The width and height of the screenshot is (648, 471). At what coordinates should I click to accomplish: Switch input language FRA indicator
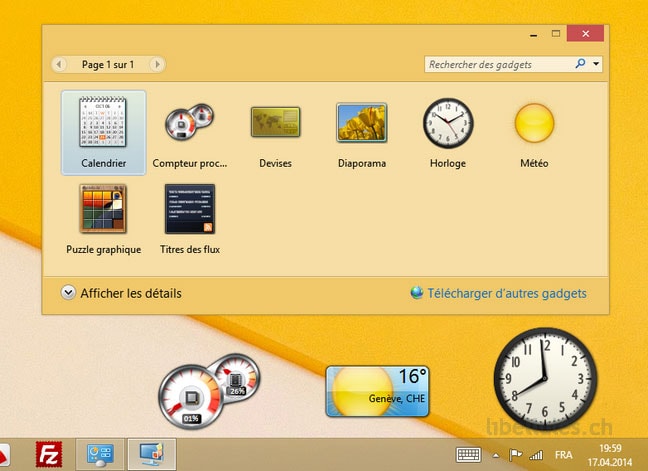[564, 455]
